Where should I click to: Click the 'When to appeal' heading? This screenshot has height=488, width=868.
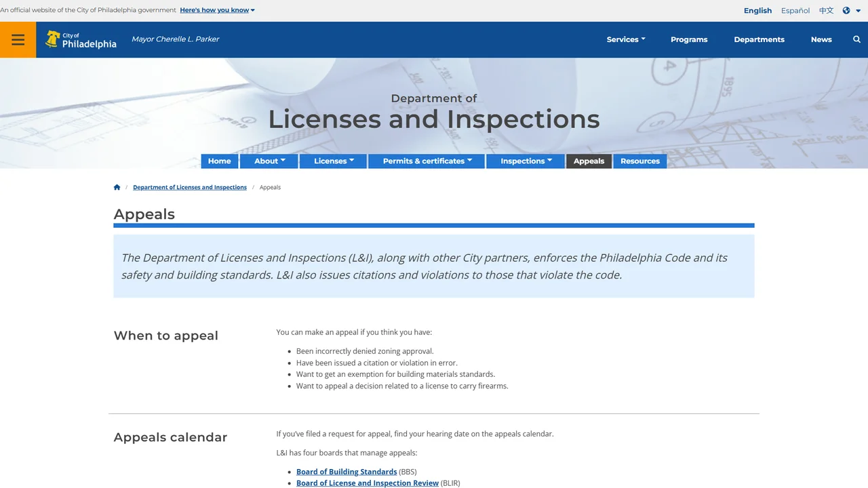[166, 335]
